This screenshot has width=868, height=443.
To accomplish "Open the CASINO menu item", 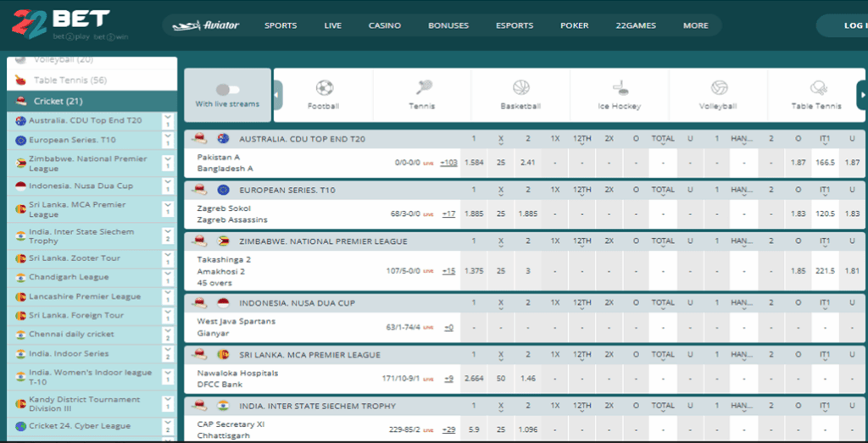I will coord(384,25).
